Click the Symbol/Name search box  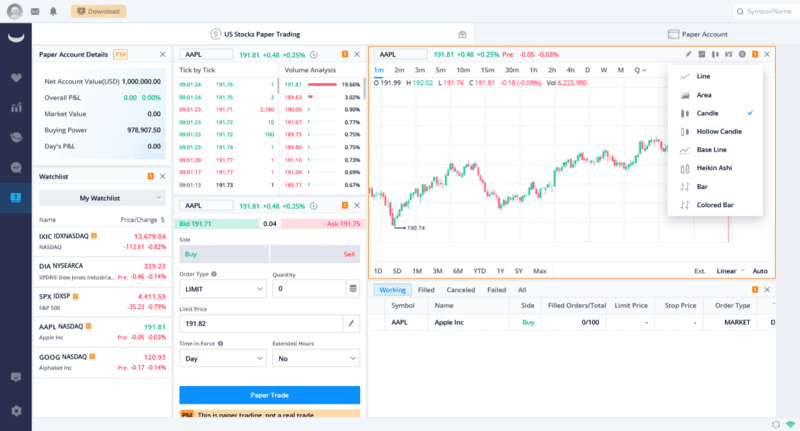click(767, 11)
